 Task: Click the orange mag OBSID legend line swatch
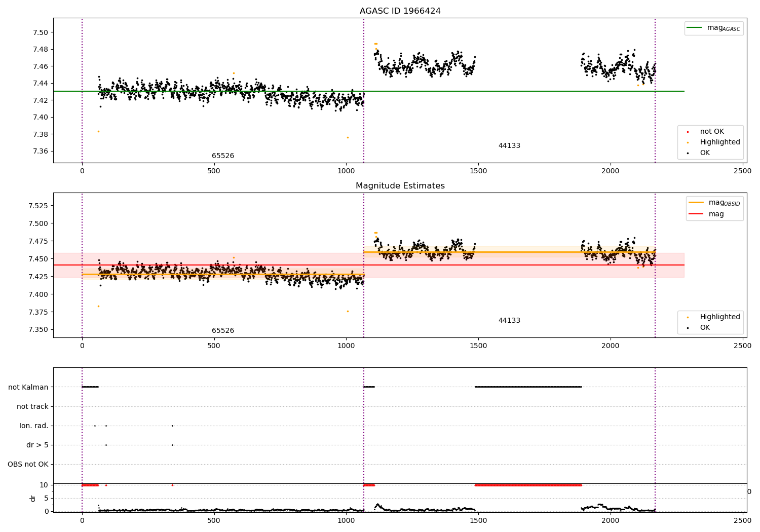tap(696, 203)
